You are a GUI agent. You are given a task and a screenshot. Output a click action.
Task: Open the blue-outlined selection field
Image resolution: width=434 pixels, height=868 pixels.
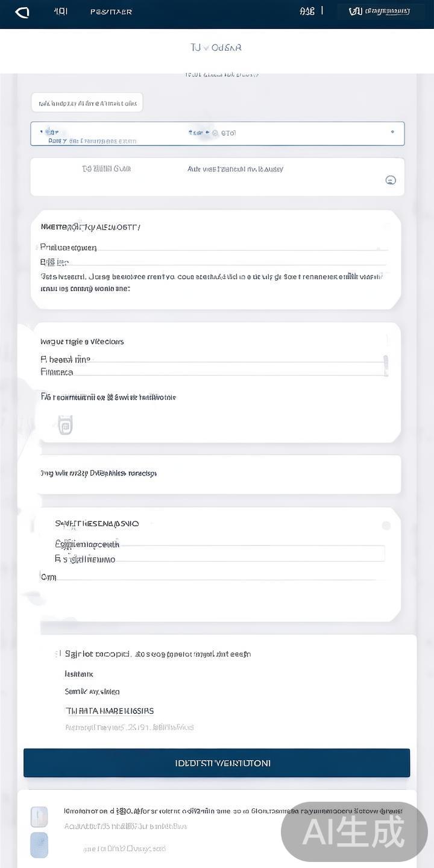pyautogui.click(x=217, y=133)
